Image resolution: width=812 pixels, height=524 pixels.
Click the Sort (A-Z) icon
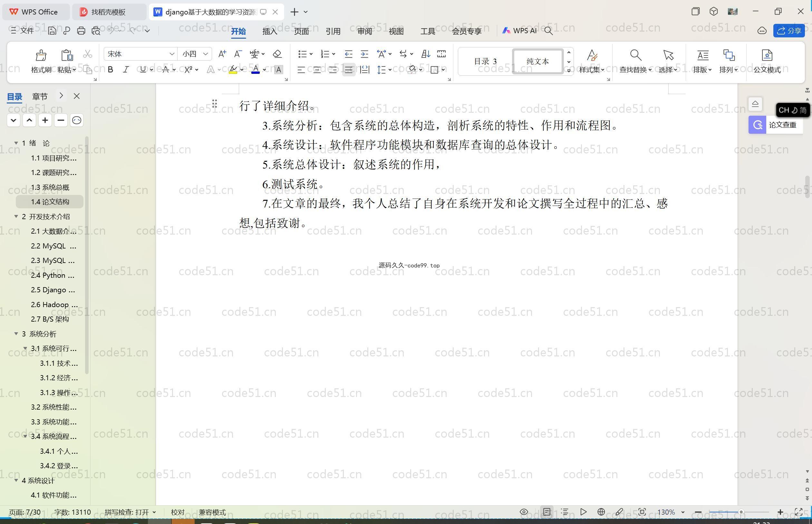point(426,54)
